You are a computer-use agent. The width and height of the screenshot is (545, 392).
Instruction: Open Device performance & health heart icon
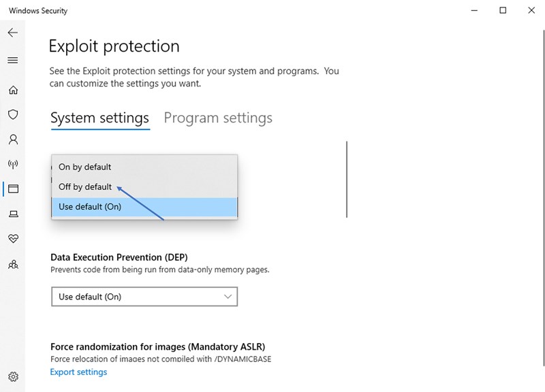[13, 238]
